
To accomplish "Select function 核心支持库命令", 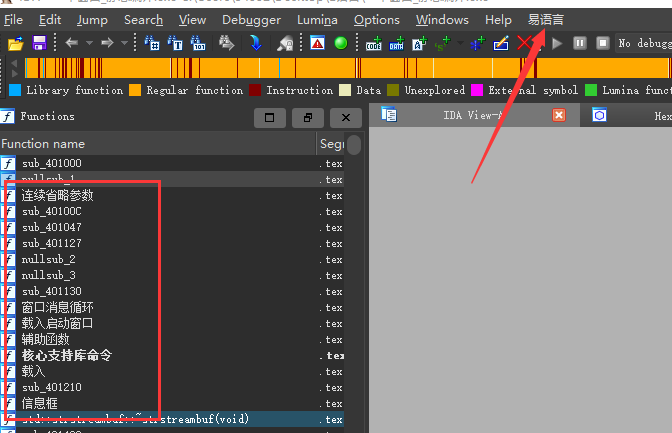I will click(x=172, y=355).
